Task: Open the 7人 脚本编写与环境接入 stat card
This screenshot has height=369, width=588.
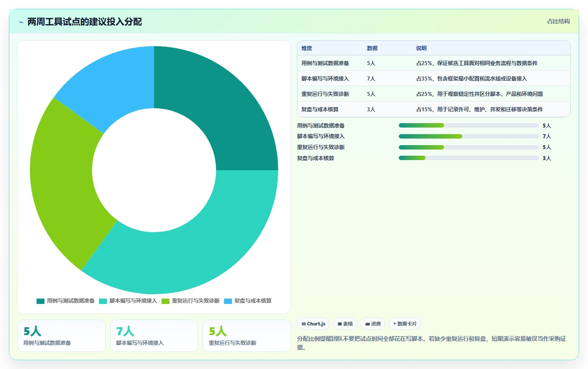Action: 154,336
